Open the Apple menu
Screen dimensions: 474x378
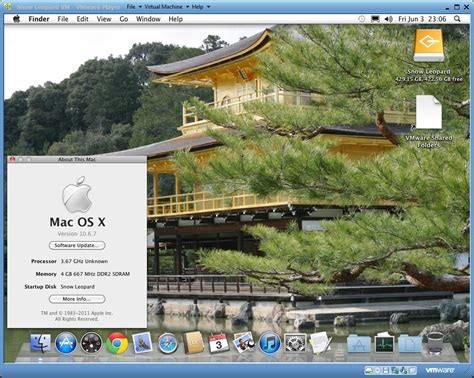point(16,19)
